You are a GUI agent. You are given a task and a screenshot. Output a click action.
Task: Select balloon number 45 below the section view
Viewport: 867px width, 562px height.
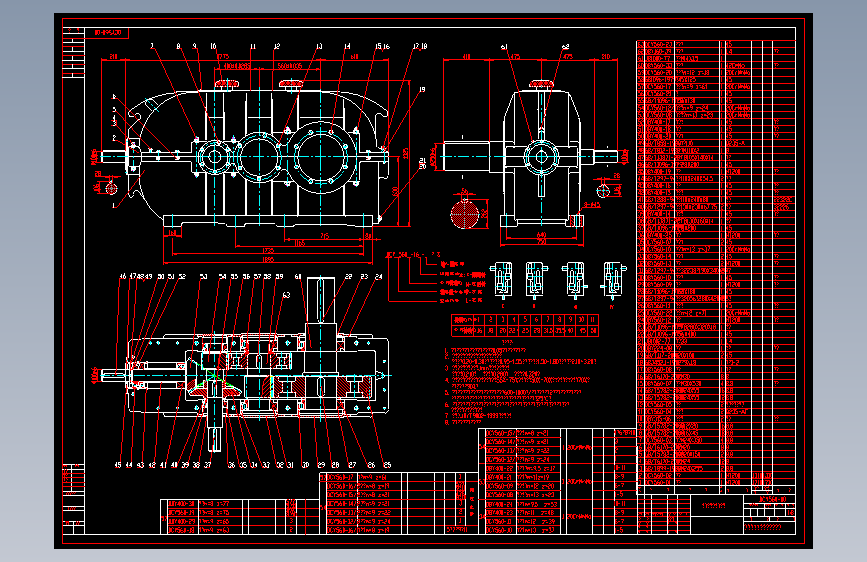pos(118,465)
